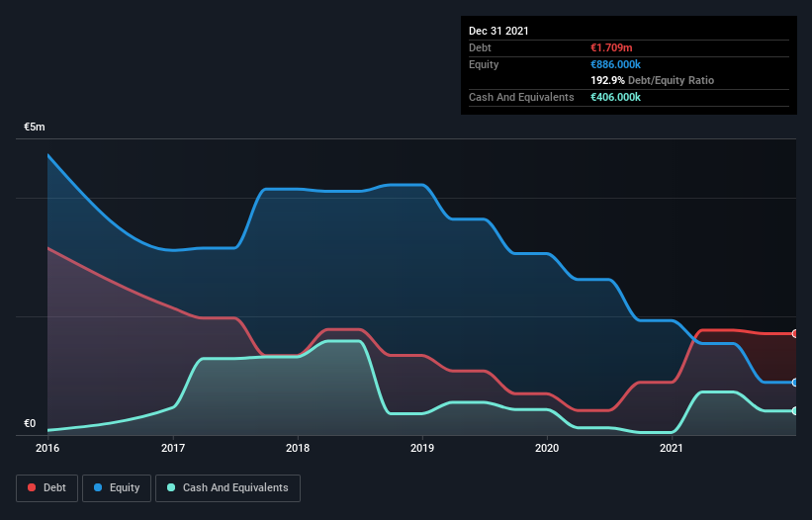Click the Dec 31 2021 tooltip date
This screenshot has height=520, width=812.
pyautogui.click(x=498, y=31)
